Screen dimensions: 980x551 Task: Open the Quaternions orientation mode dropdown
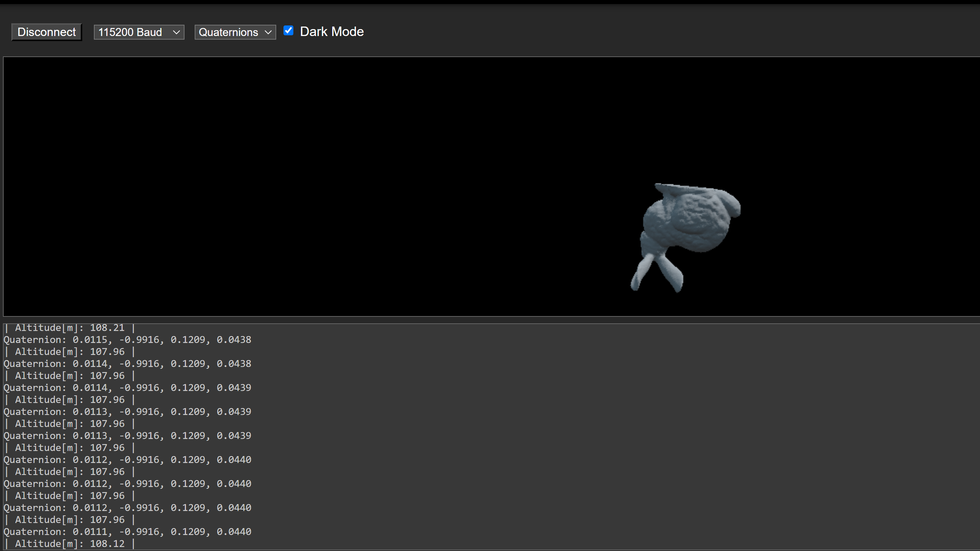pyautogui.click(x=235, y=32)
